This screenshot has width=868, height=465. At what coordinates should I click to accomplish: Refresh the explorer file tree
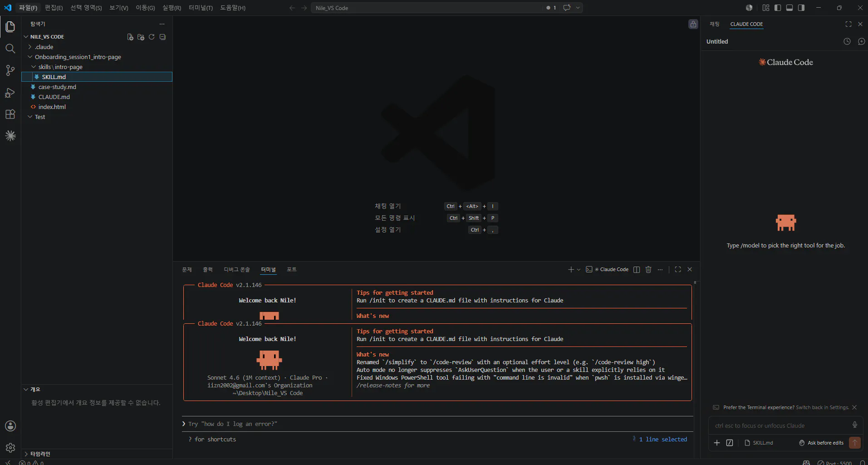(x=152, y=37)
